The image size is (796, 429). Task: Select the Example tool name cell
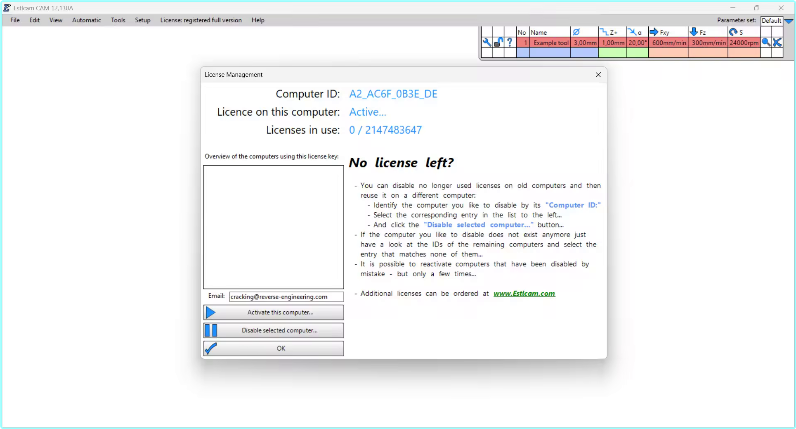click(549, 43)
